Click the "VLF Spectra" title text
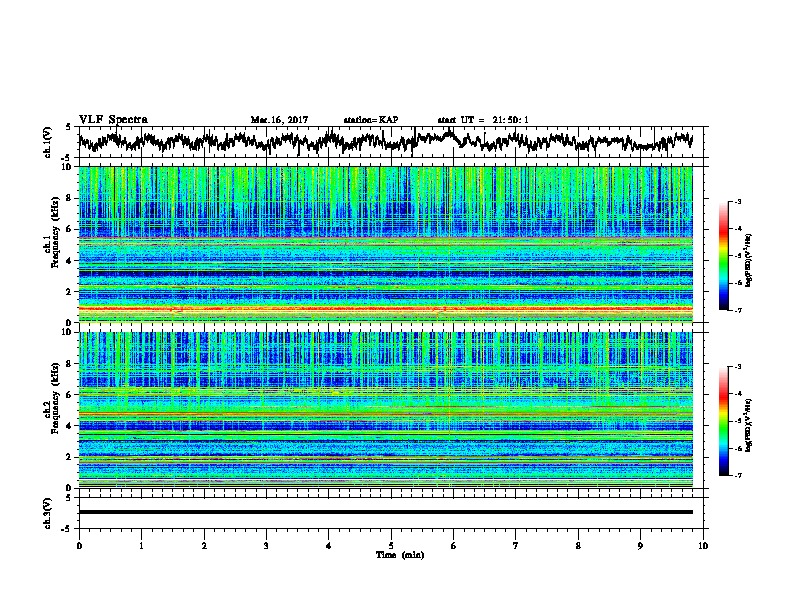Viewport: 792px width, 612px height. point(113,120)
